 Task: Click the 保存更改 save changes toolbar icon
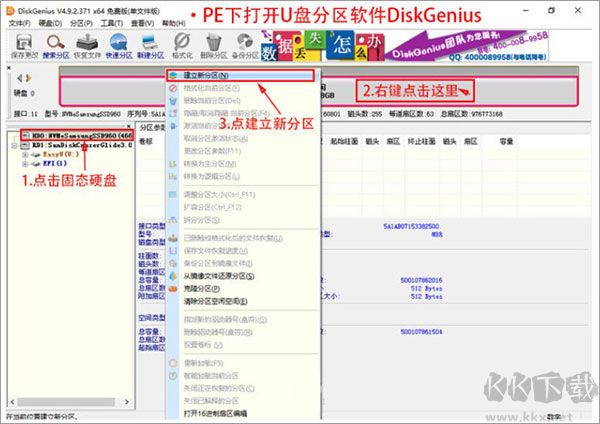pos(24,46)
